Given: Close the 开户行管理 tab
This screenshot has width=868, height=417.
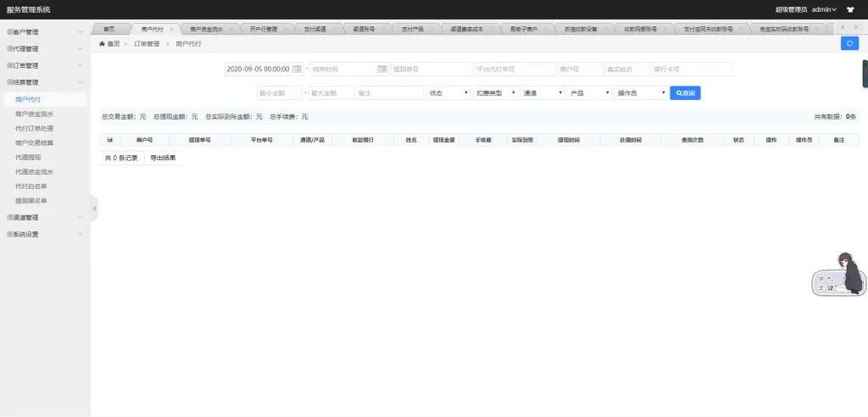Looking at the screenshot, I should pyautogui.click(x=285, y=30).
